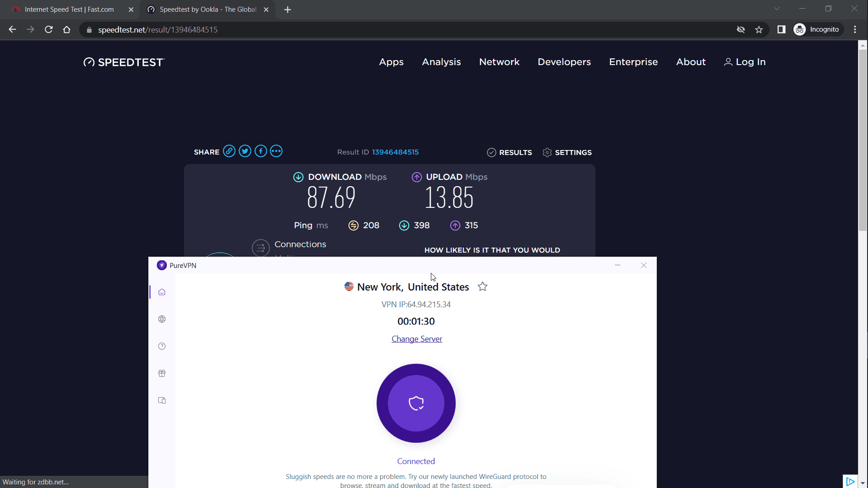Open the About menu item
The width and height of the screenshot is (868, 488).
click(691, 62)
